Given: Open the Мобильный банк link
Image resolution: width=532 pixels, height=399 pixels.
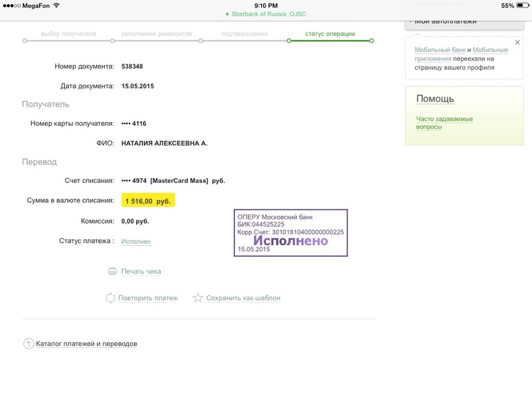Looking at the screenshot, I should click(440, 50).
